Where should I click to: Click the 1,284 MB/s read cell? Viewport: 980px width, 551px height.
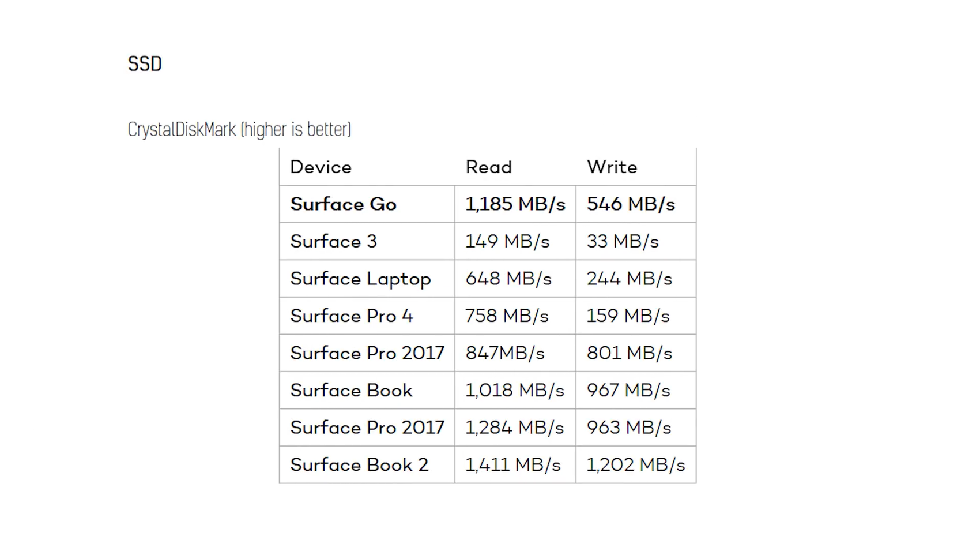[515, 428]
